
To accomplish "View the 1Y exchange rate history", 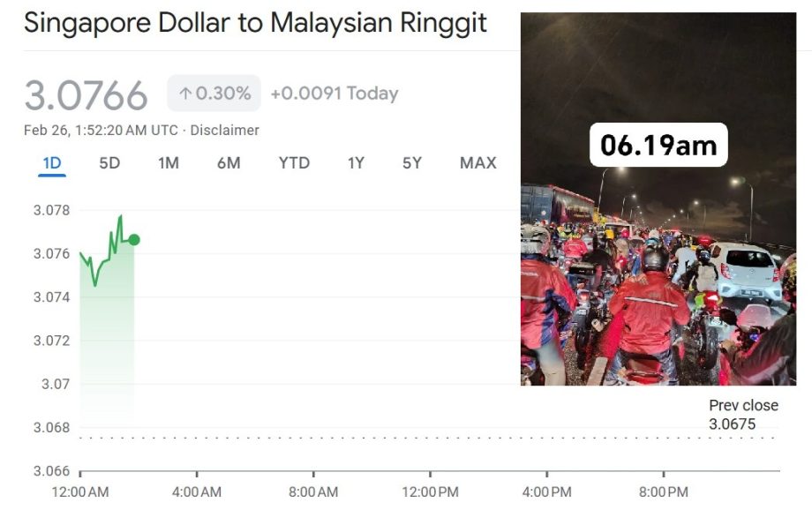I will 355,162.
